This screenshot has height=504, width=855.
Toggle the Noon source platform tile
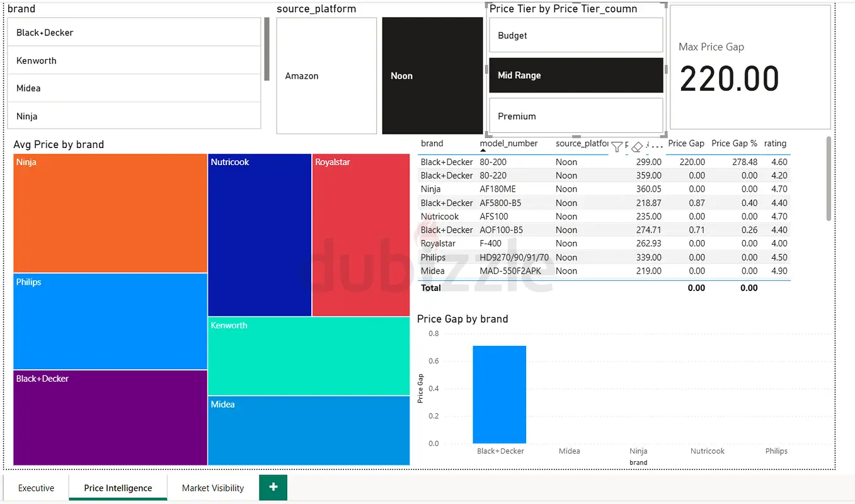[432, 76]
